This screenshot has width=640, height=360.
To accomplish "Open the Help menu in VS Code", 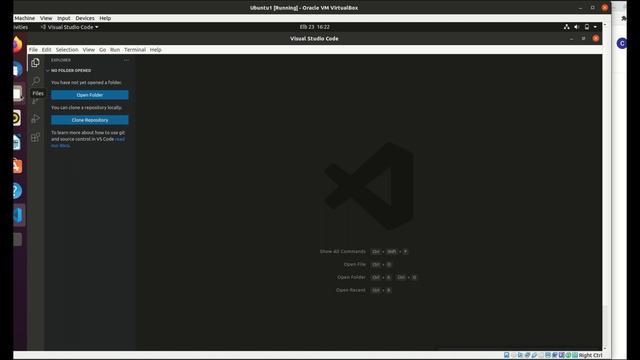I will coord(156,50).
